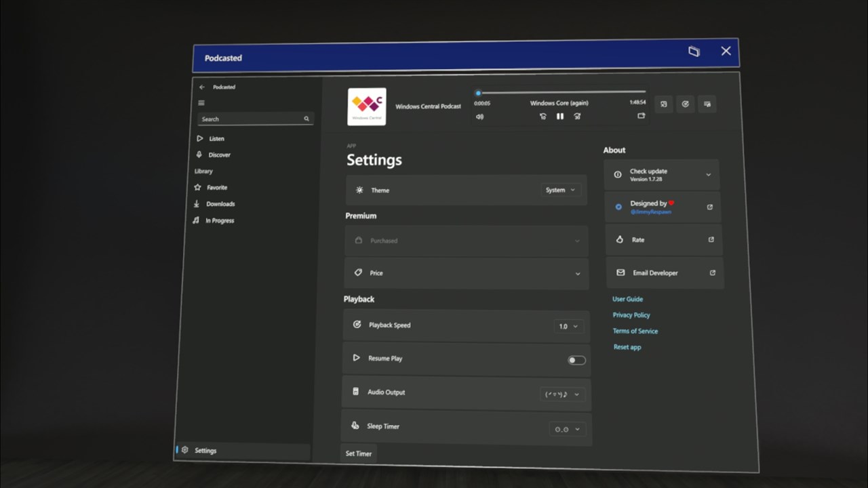Open the User Guide link
Image resolution: width=868 pixels, height=488 pixels.
[627, 299]
